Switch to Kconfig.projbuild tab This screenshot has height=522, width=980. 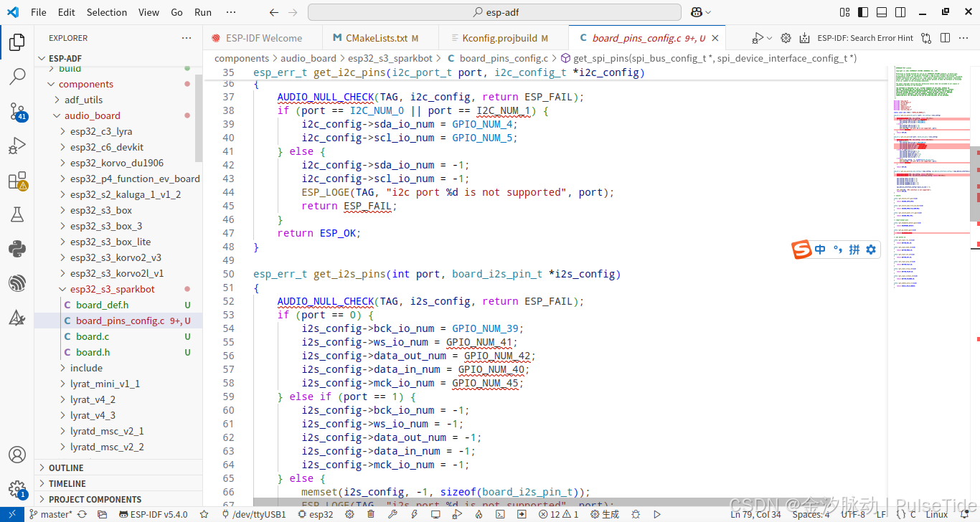(504, 38)
